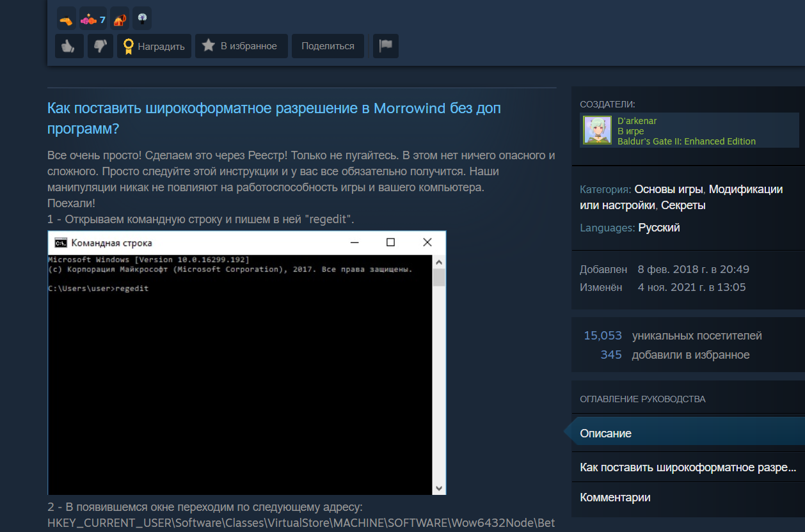This screenshot has width=805, height=532.
Task: Click the scroll down arrow in cmd screenshot
Action: 439,488
